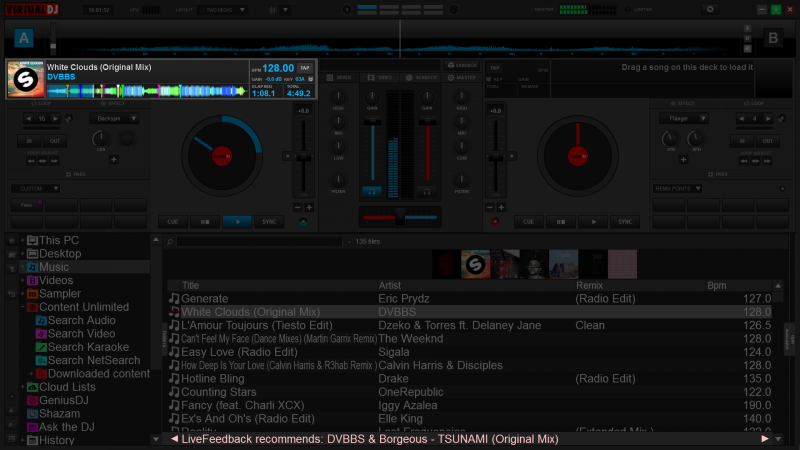Screen dimensions: 800x450
Task: Open Backspin effect dropdown on deck A
Action: pyautogui.click(x=114, y=118)
